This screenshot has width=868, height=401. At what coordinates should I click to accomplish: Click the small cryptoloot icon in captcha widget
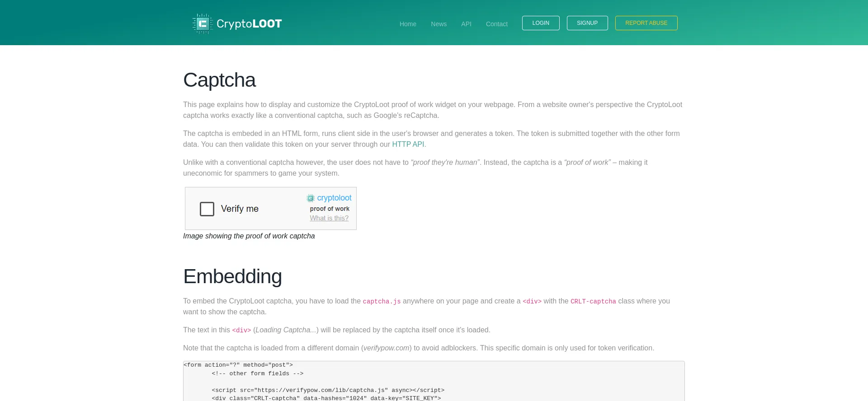click(x=311, y=198)
